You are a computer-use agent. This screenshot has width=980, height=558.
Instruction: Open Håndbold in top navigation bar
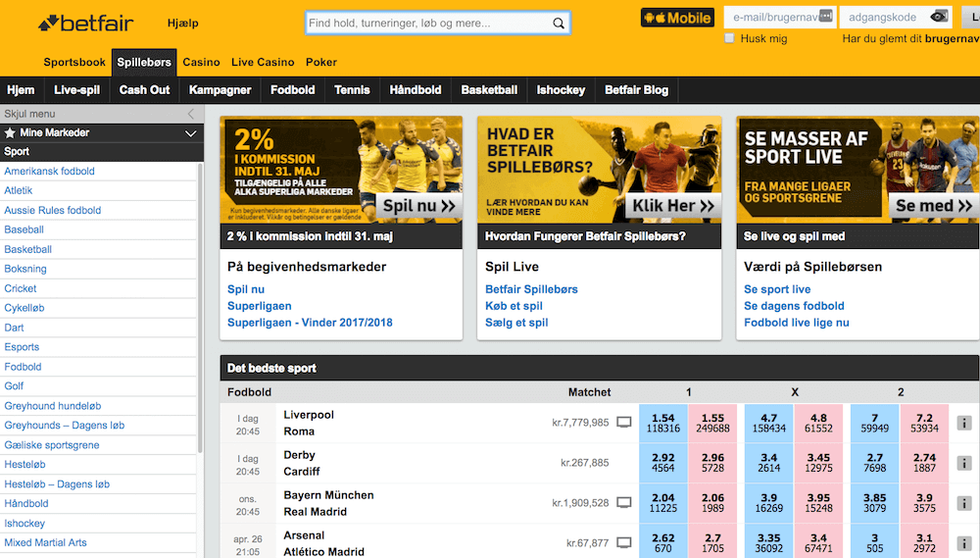pos(416,90)
